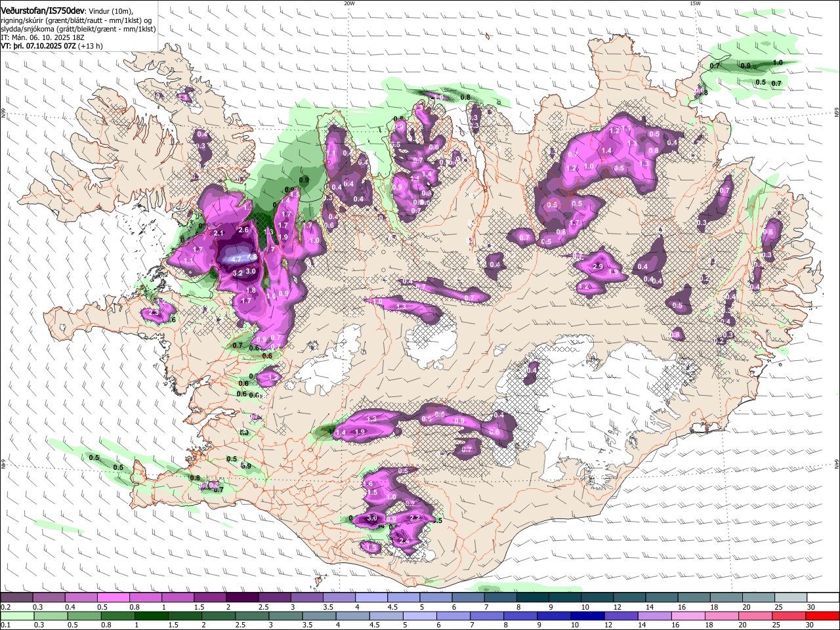
Task: Click the 2.9 precipitation value on map
Action: (x=598, y=267)
